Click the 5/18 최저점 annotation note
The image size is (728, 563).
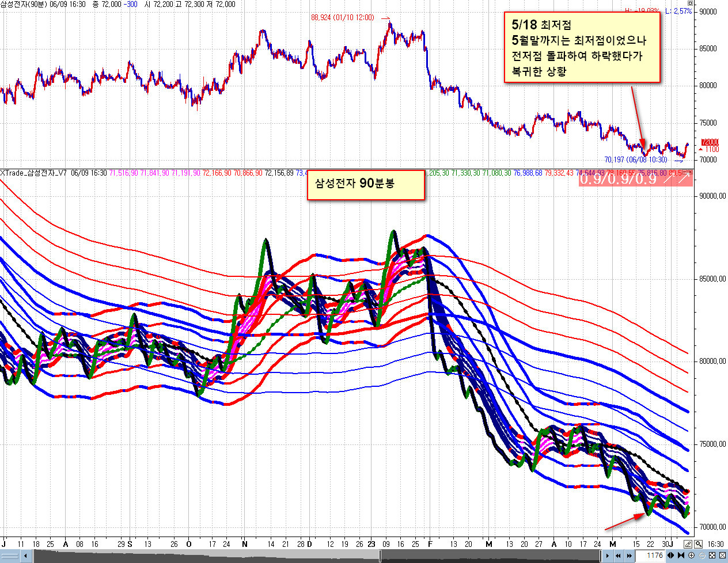(x=582, y=48)
